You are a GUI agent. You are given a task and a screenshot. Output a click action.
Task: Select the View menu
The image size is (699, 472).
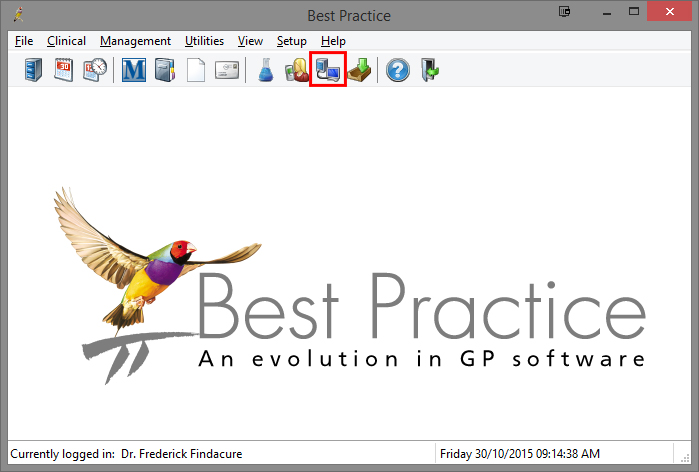[250, 41]
